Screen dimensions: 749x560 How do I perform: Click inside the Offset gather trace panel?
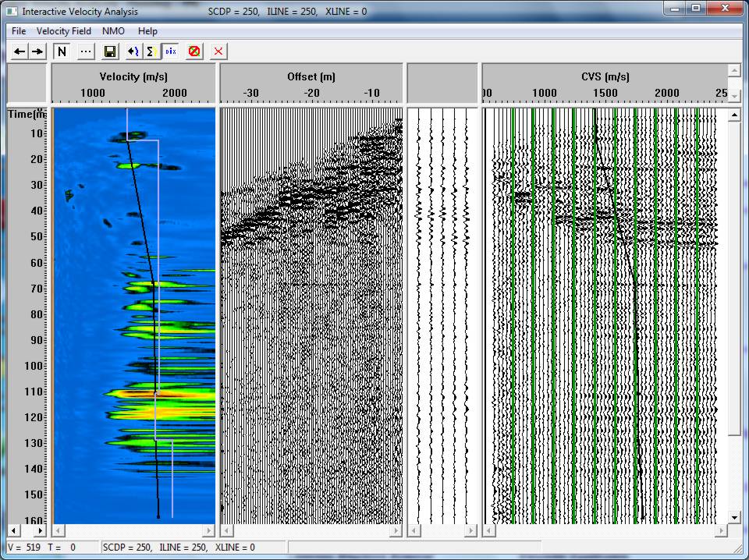point(311,316)
